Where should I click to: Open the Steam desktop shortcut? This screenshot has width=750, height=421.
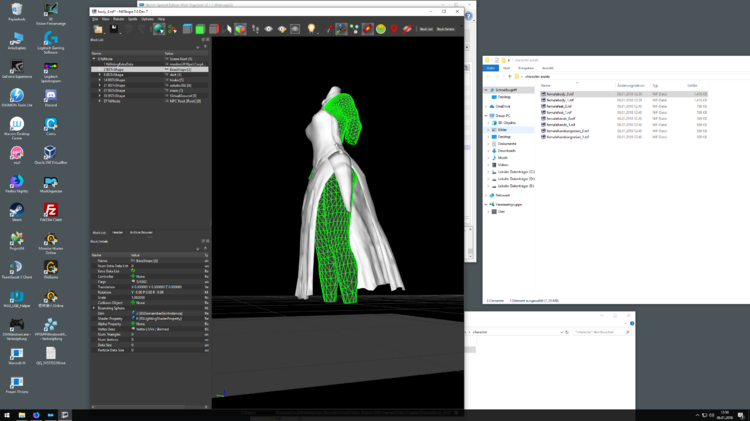[17, 212]
